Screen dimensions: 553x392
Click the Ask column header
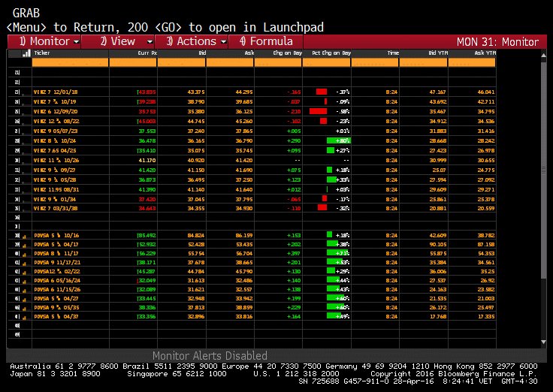249,53
